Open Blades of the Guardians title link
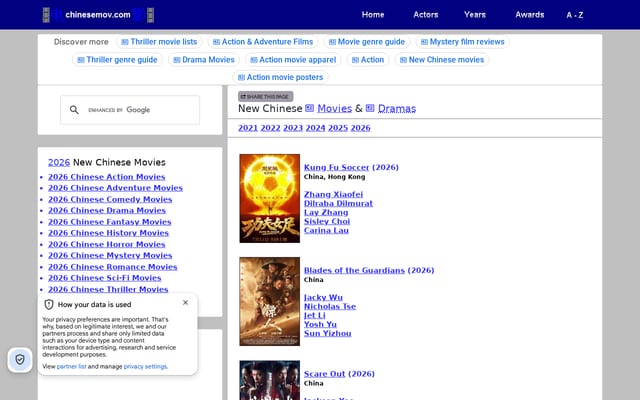This screenshot has width=640, height=400. point(354,271)
